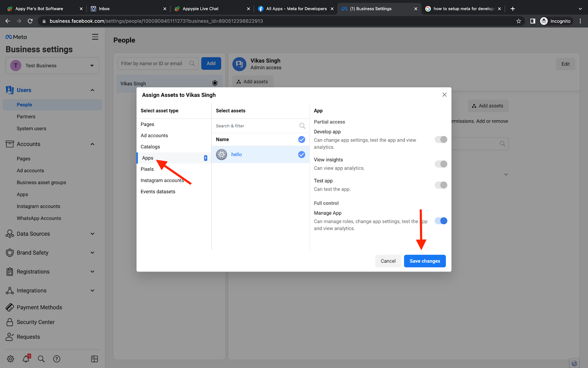Open WhatsApp Accounts in sidebar
This screenshot has height=368, width=588.
coord(39,218)
